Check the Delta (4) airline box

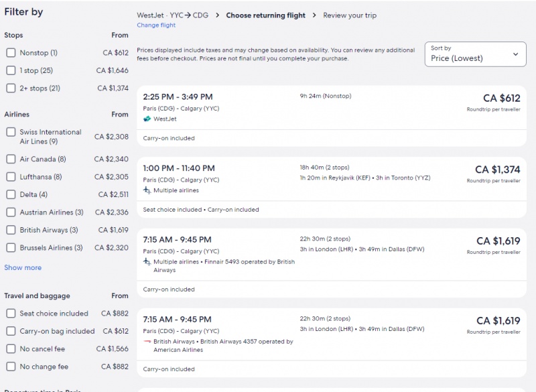pyautogui.click(x=11, y=194)
